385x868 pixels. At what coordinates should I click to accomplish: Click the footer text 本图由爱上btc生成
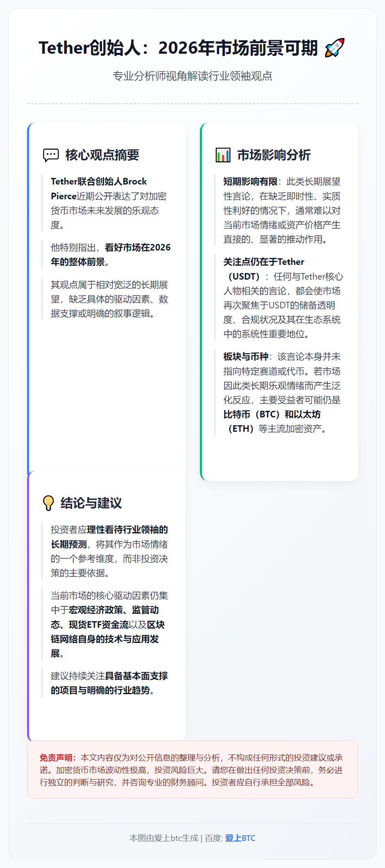(164, 838)
